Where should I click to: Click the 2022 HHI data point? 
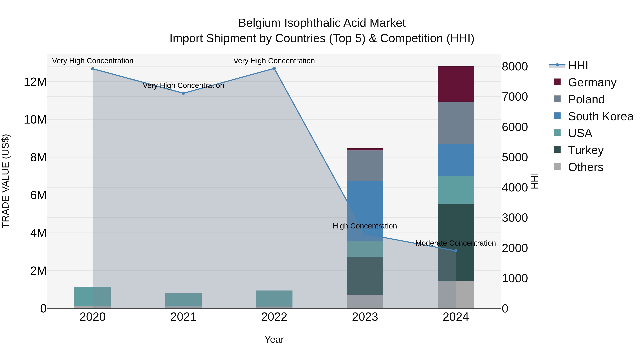[274, 68]
